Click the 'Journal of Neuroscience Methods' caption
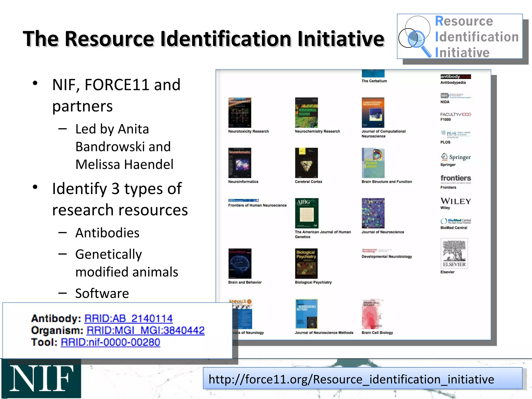This screenshot has height=399, width=532. [324, 333]
